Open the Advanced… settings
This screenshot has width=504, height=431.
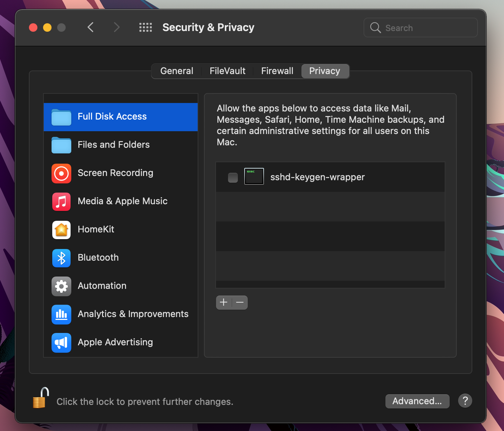point(418,401)
